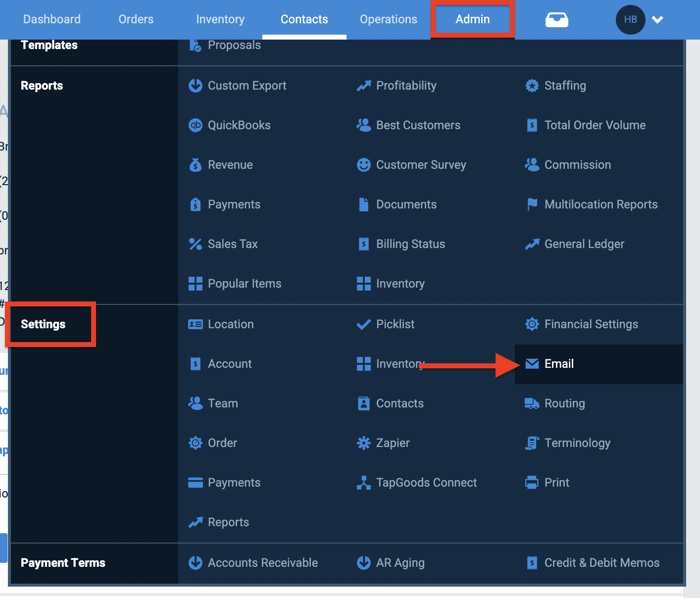Click the Email envelope icon
The width and height of the screenshot is (700, 598).
pyautogui.click(x=532, y=364)
